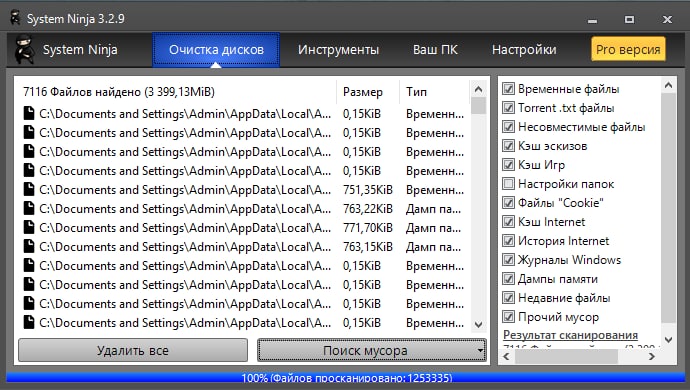The height and width of the screenshot is (390, 690).
Task: Click the file icon of the 751,35KiB row
Action: (29, 189)
